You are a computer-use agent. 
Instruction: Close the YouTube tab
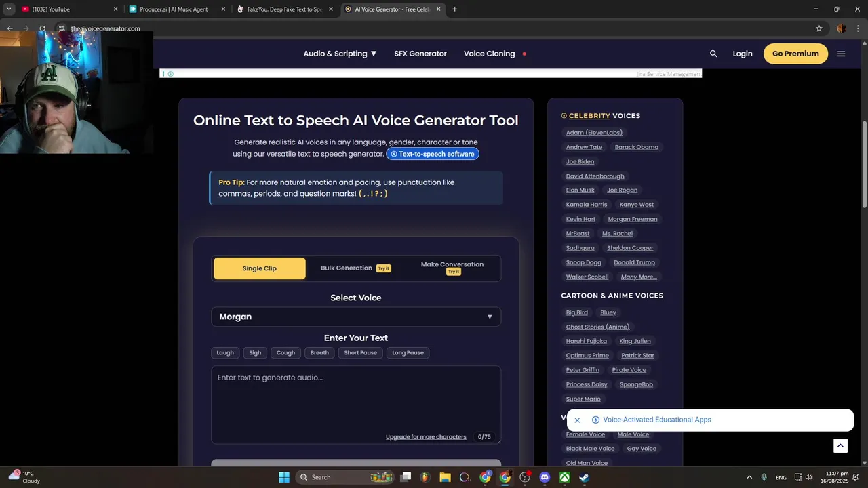click(115, 9)
